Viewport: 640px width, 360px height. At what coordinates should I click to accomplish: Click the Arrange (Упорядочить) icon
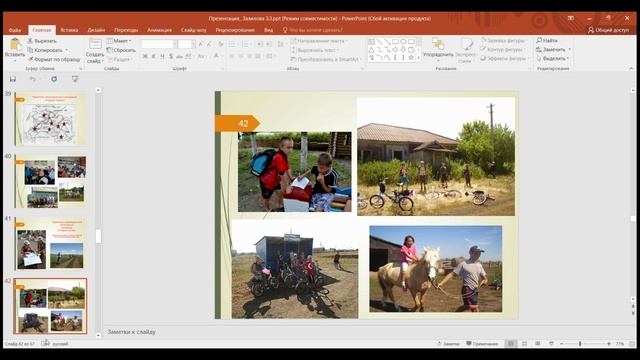pyautogui.click(x=438, y=44)
